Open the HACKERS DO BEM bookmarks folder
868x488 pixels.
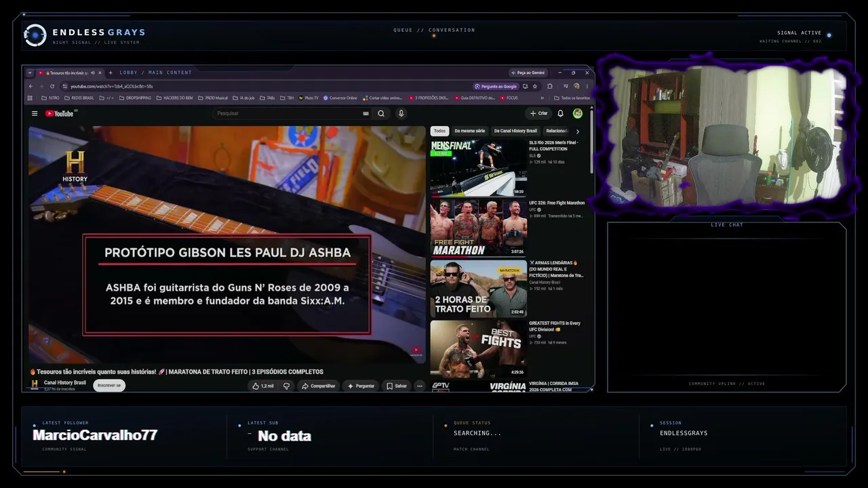point(174,98)
